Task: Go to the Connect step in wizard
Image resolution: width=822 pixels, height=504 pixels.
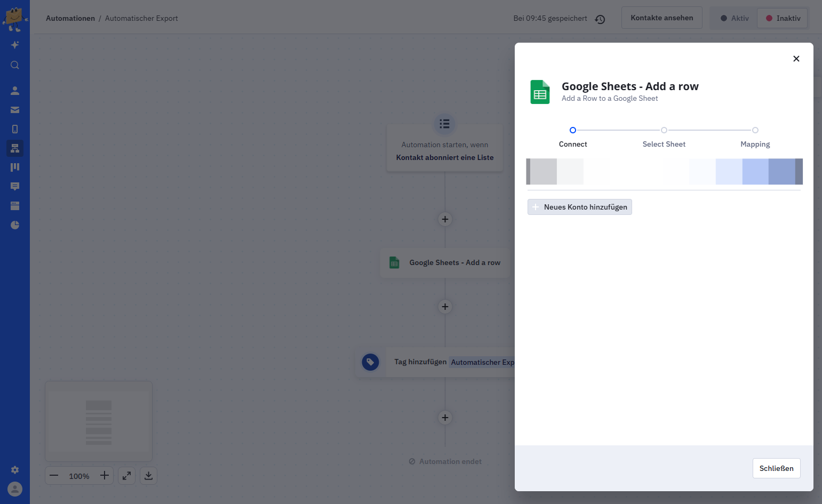Action: click(x=573, y=137)
